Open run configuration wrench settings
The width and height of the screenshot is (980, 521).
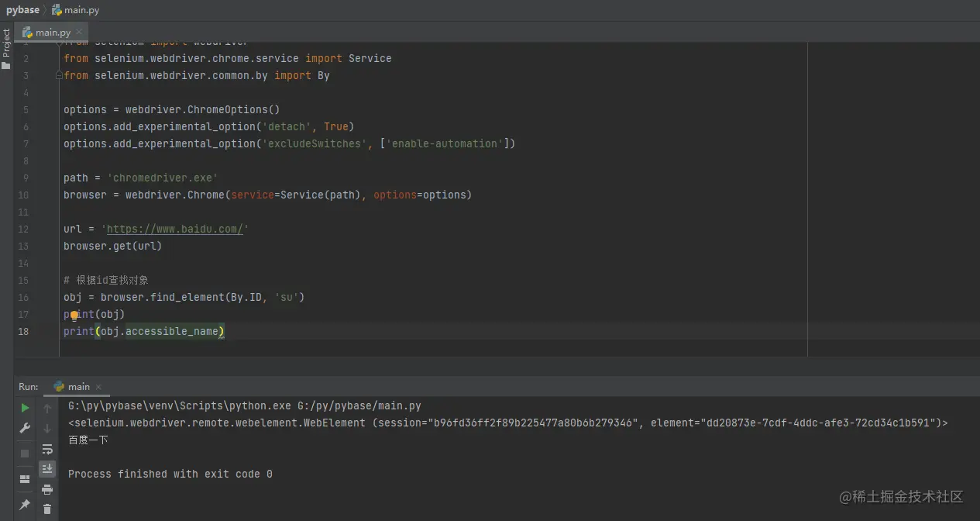coord(25,429)
